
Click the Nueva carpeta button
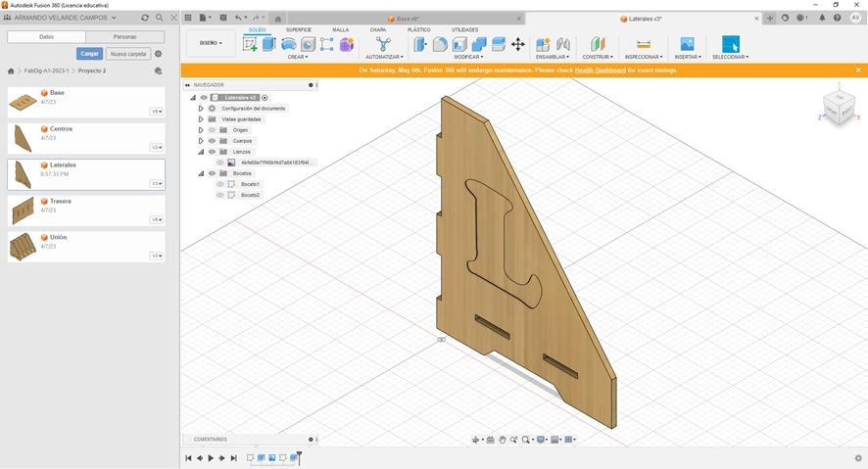pos(128,54)
